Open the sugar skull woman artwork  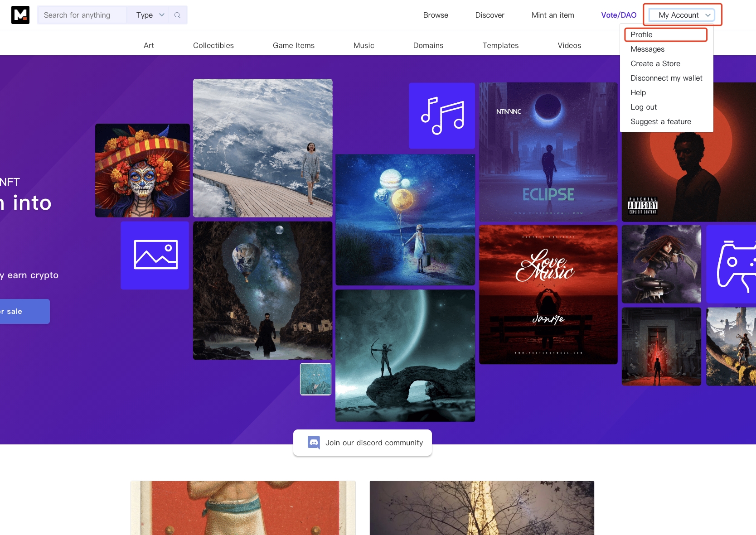coord(142,170)
